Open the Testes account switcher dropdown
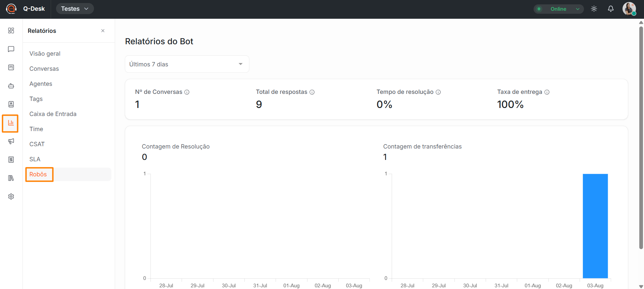The image size is (644, 289). [x=75, y=9]
